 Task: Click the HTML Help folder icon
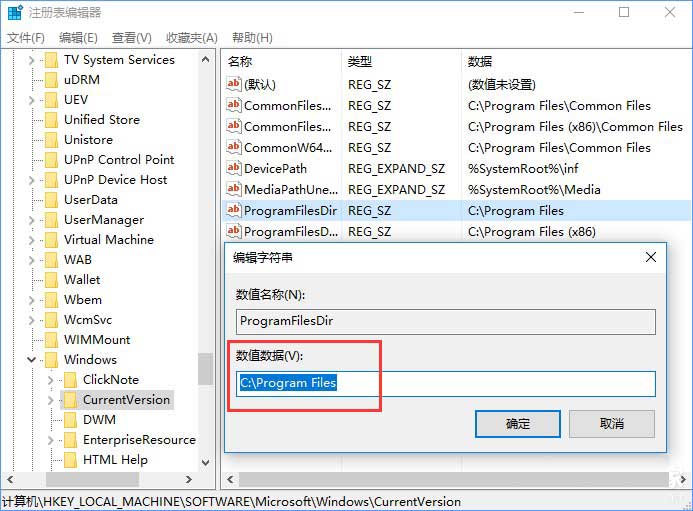(x=70, y=460)
